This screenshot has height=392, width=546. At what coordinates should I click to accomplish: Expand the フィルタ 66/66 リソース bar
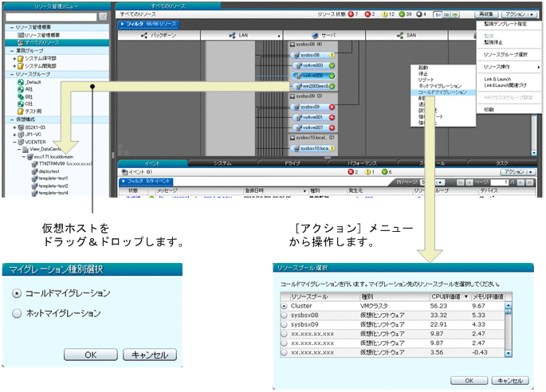point(149,24)
